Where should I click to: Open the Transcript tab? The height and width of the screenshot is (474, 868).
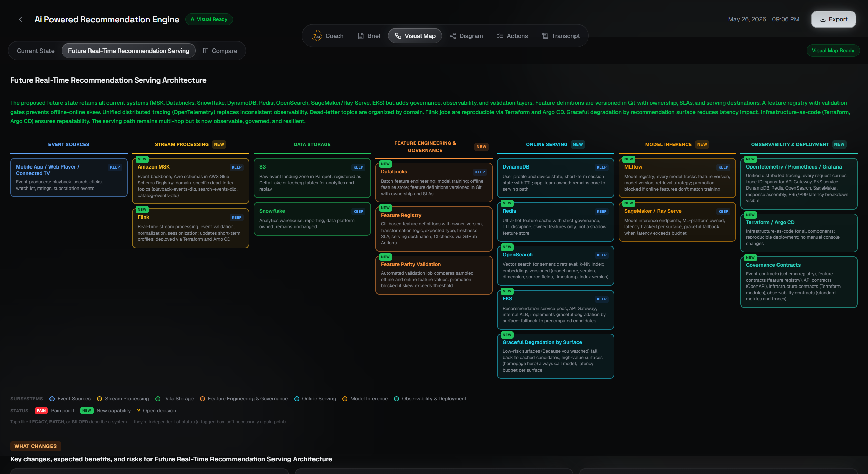[561, 36]
